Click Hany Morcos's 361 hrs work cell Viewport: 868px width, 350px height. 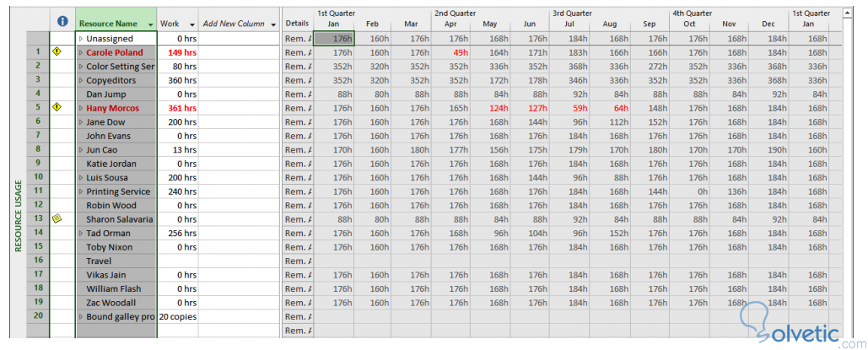(178, 108)
